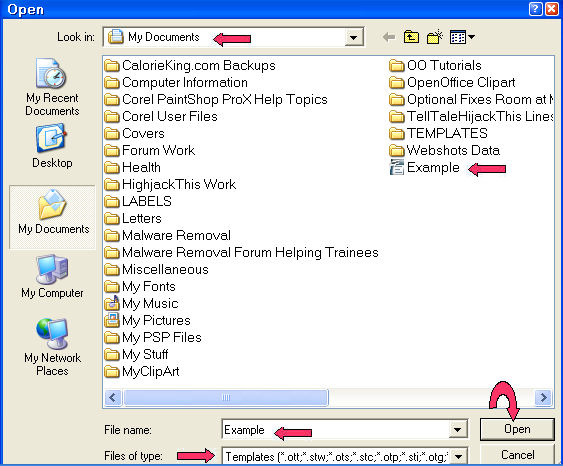Select the Example template file
Image resolution: width=563 pixels, height=466 pixels.
(425, 168)
